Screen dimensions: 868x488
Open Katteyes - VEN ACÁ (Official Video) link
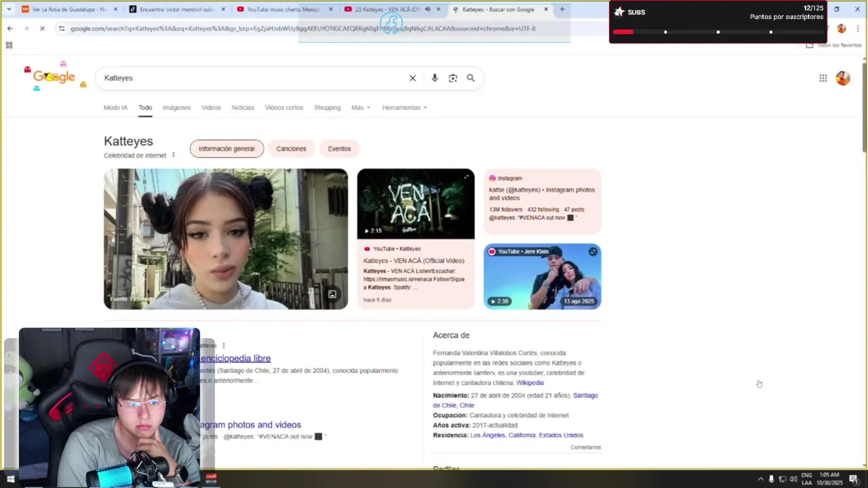[414, 261]
